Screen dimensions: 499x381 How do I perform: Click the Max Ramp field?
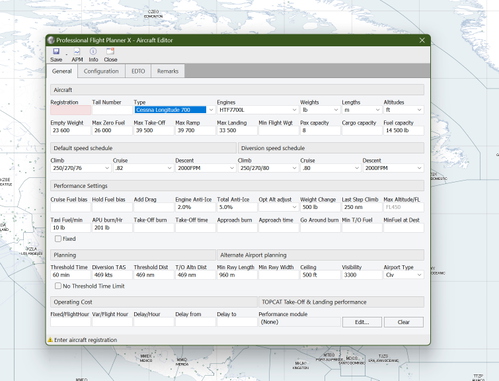coord(195,131)
